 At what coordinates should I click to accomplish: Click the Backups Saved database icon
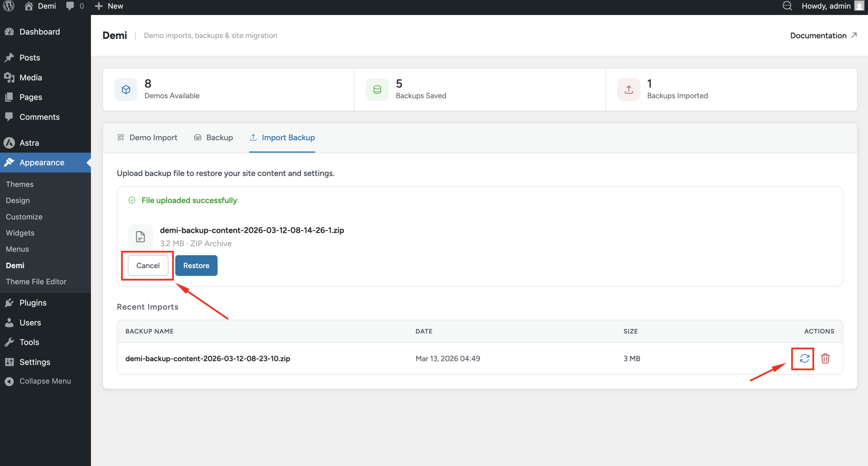(x=377, y=90)
